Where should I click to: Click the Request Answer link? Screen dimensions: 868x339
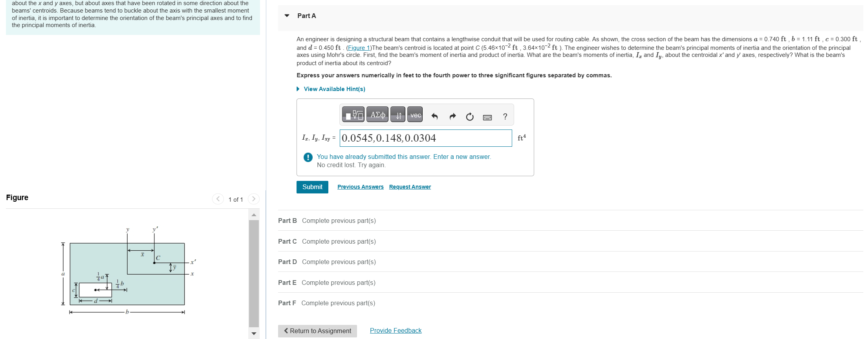point(410,187)
